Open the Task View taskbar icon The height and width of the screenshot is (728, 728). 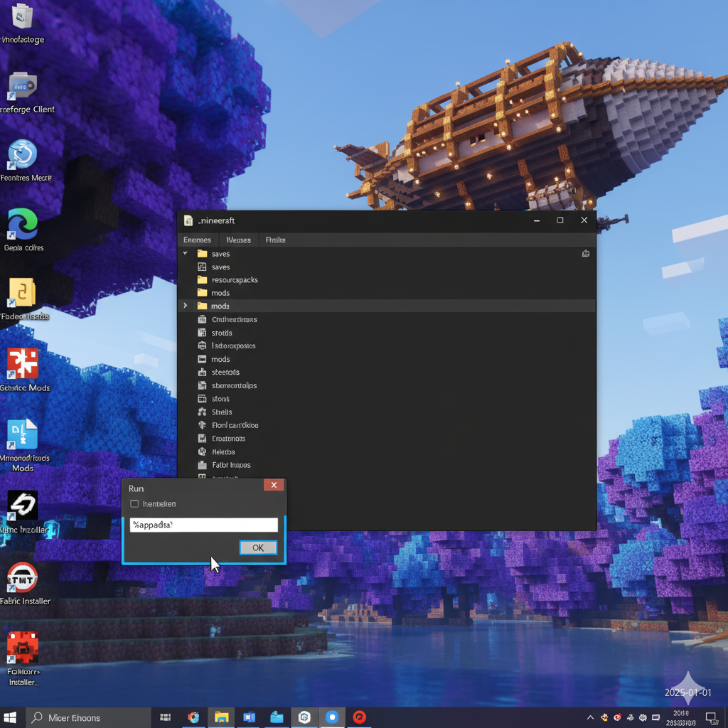[165, 717]
